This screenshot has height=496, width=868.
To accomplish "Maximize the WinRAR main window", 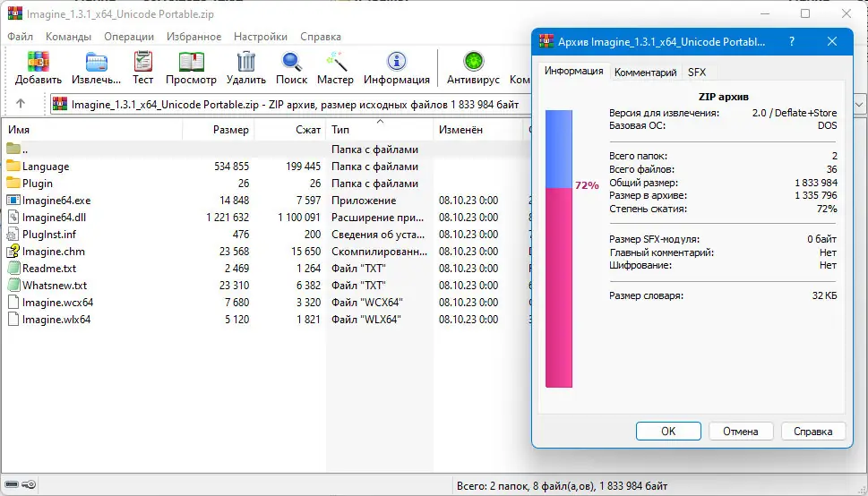I will (805, 13).
